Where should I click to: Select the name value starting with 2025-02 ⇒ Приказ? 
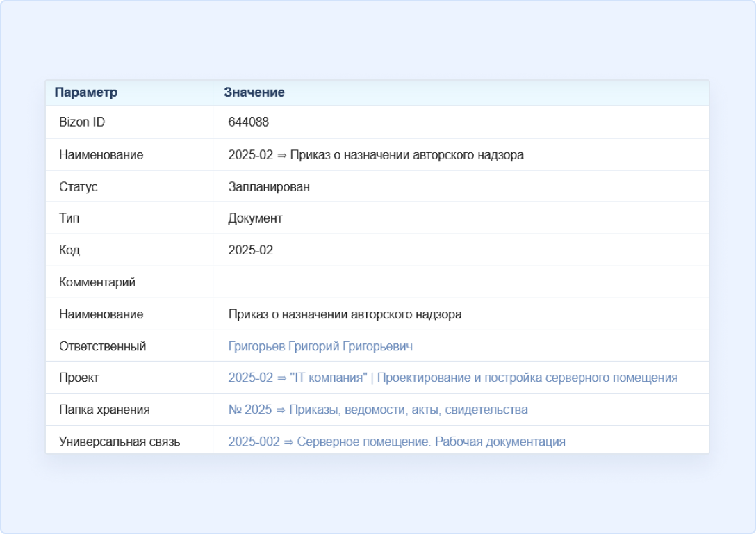[x=375, y=155]
